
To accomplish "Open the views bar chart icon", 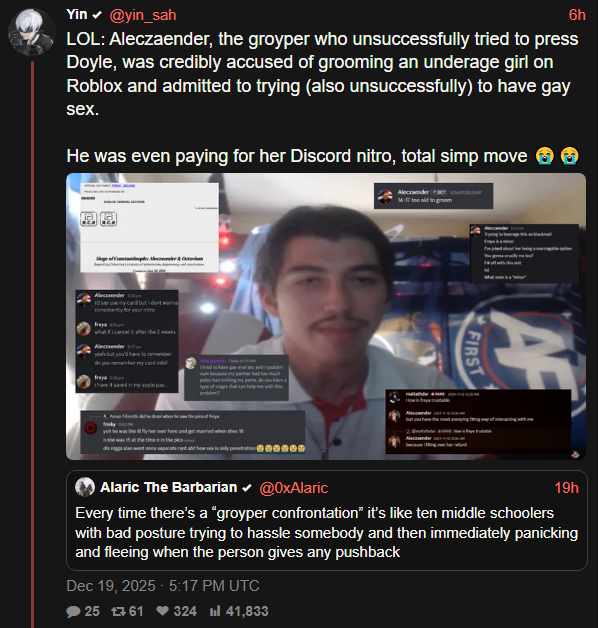I will point(215,611).
